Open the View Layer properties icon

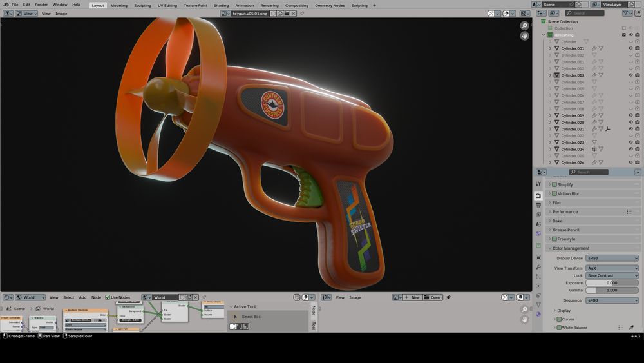click(538, 215)
